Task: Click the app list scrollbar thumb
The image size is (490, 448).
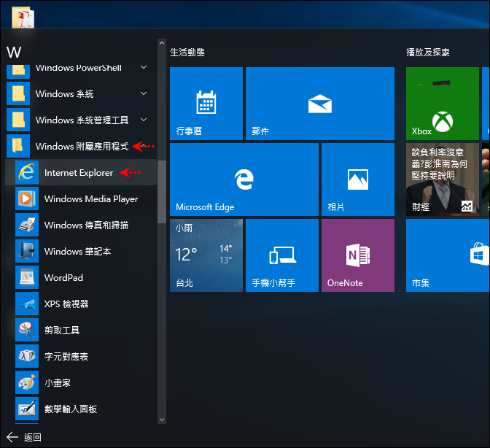Action: (x=162, y=192)
